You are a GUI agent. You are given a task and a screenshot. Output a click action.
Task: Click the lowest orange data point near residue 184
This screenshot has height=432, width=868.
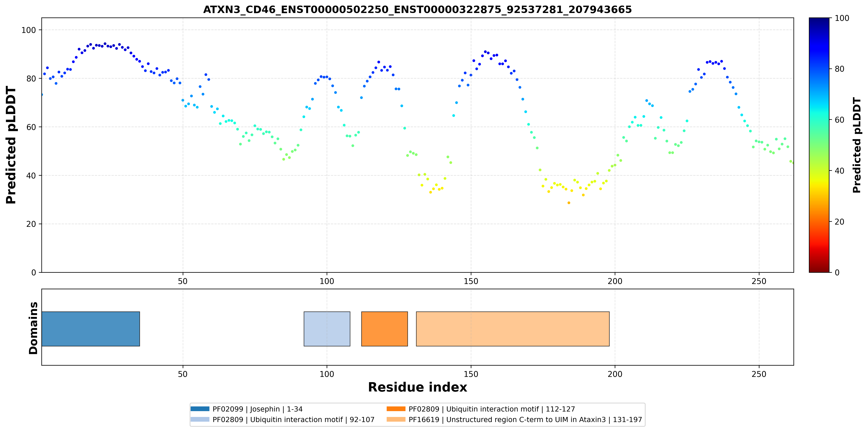[x=569, y=203]
